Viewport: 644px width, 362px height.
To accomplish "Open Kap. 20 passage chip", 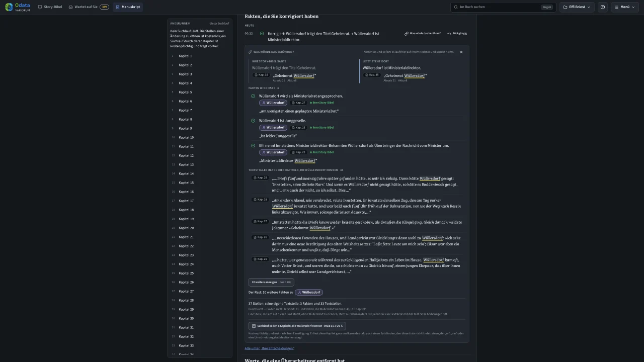I will (261, 177).
